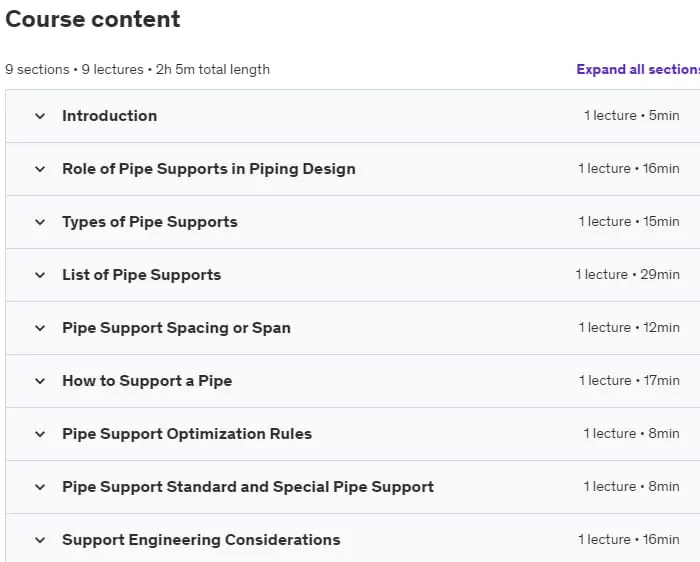Click chevron beside Pipe Support Standard section

(x=40, y=487)
